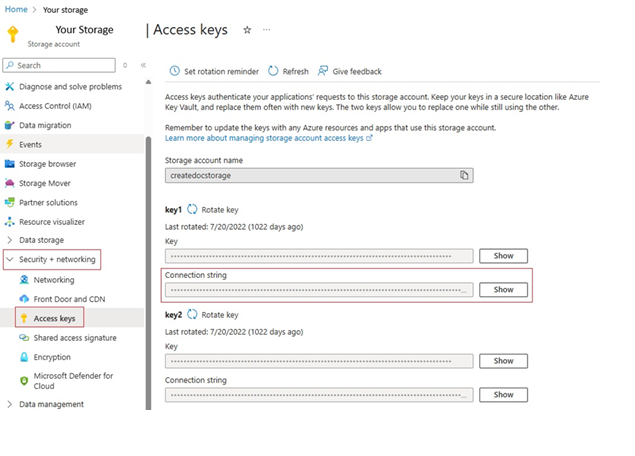This screenshot has width=635, height=456.
Task: Open the Events page
Action: 30,145
